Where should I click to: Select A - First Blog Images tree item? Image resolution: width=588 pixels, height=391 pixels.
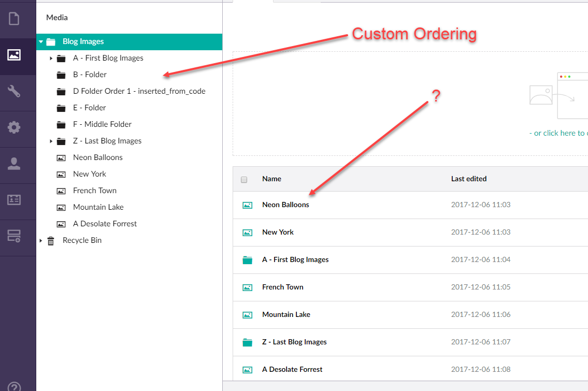[x=108, y=57]
